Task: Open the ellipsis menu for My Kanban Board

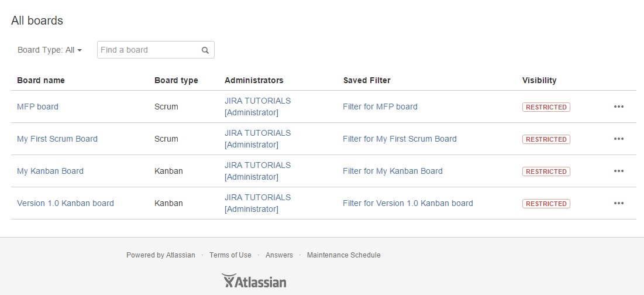Action: click(x=618, y=171)
